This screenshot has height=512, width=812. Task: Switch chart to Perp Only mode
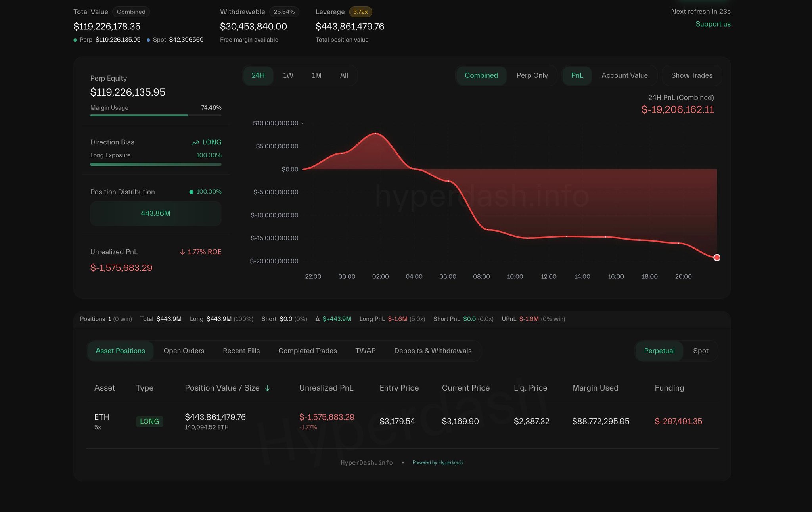pos(532,75)
